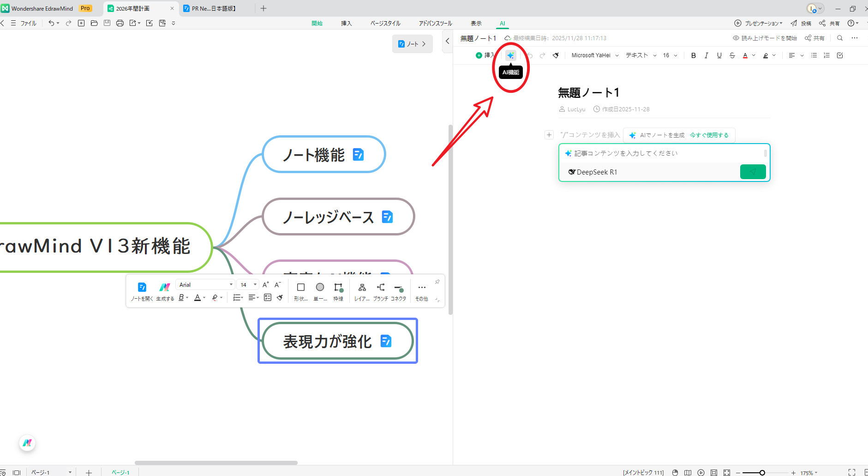This screenshot has width=868, height=476.
Task: Open the AI機能 sparkle icon in note toolbar
Action: 510,55
